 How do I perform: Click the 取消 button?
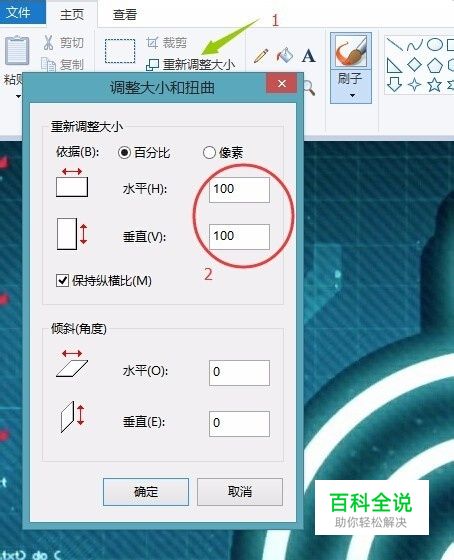pyautogui.click(x=240, y=492)
